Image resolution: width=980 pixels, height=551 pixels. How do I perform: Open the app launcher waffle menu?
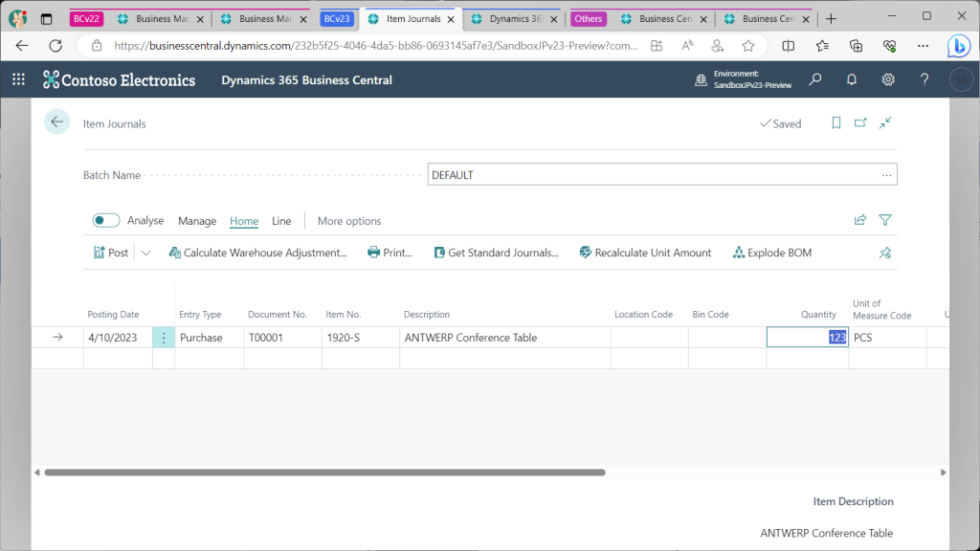(x=19, y=79)
